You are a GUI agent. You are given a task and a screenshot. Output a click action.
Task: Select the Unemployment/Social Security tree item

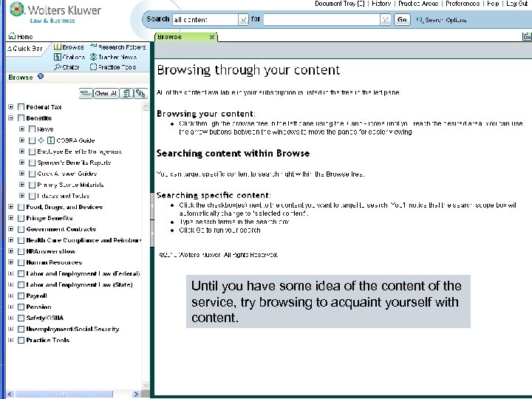(72, 329)
